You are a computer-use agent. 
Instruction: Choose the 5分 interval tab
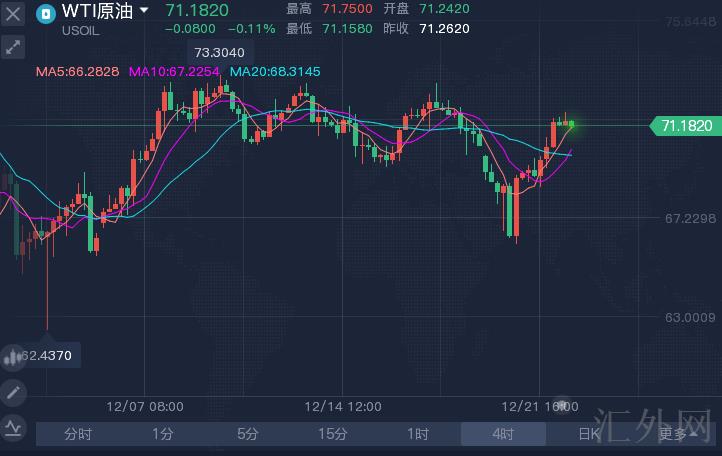click(x=248, y=434)
